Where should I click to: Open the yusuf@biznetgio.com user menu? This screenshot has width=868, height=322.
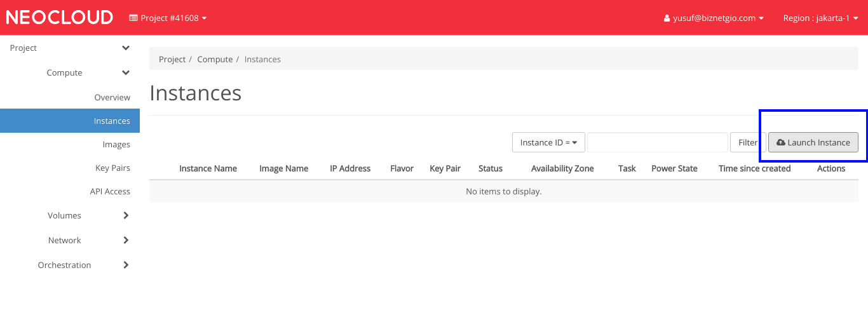click(713, 18)
